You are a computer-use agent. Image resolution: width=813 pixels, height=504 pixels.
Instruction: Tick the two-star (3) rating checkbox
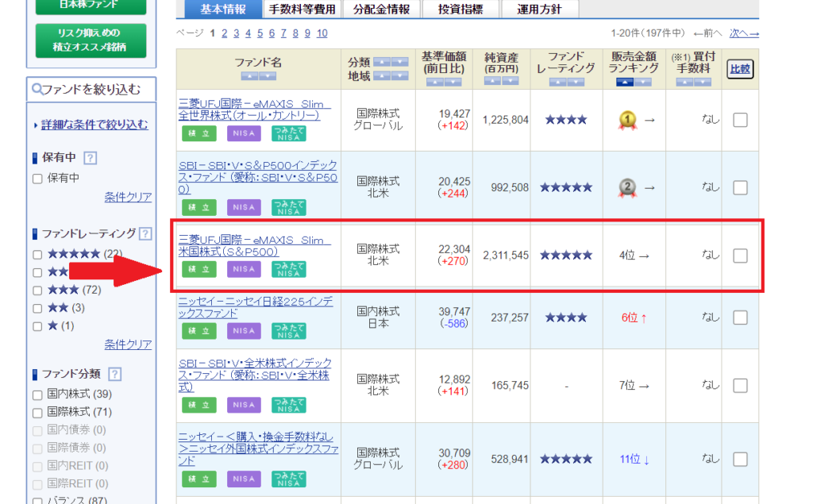click(x=37, y=309)
